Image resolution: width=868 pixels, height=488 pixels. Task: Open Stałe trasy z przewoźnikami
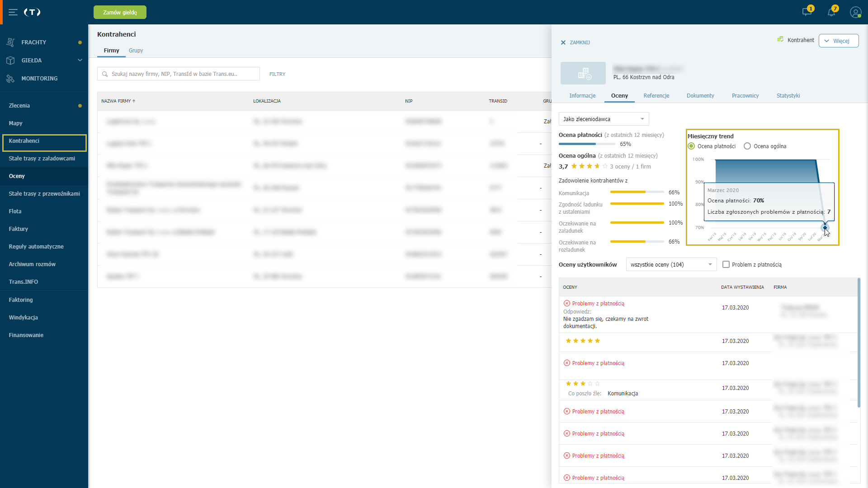click(44, 193)
